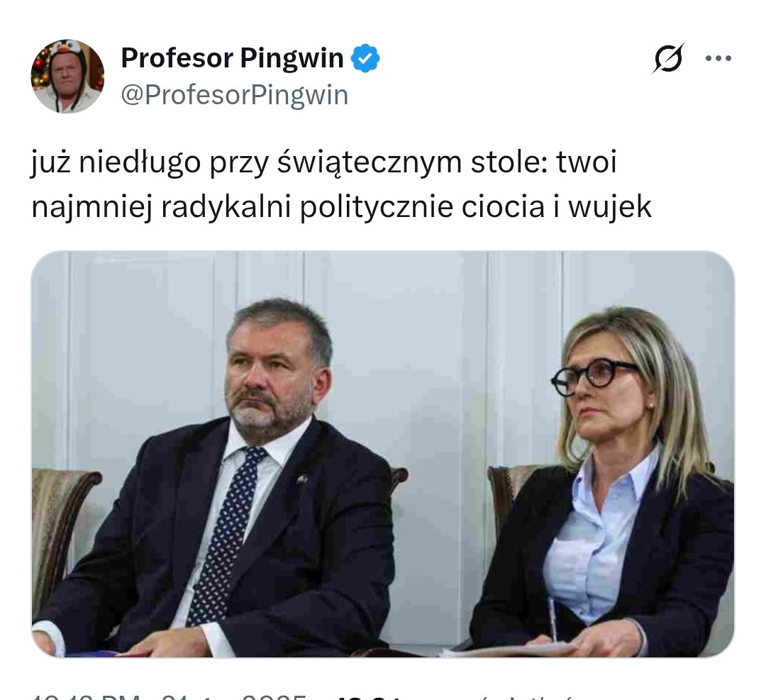Click the Profesor Pingwin display name
Screen dimensions: 766x700
tap(232, 57)
